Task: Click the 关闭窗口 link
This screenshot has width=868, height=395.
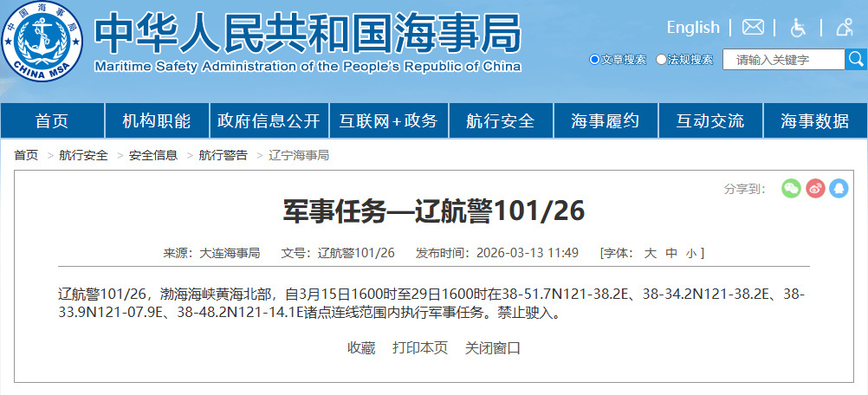Action: (x=493, y=348)
